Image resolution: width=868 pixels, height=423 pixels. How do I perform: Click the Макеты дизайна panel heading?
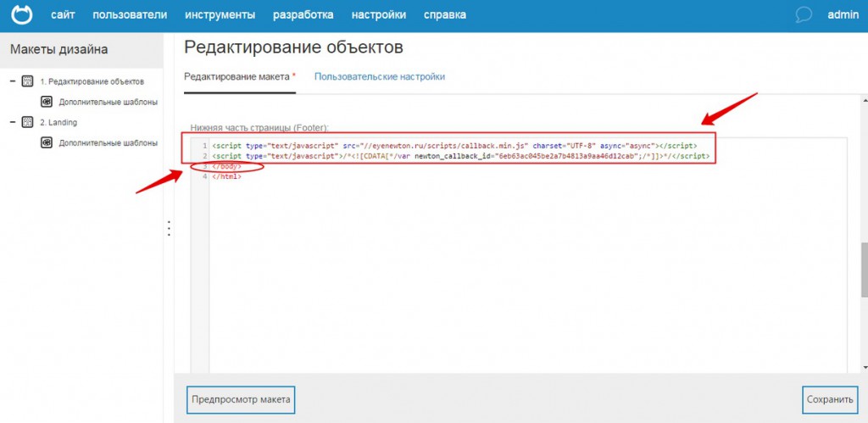pyautogui.click(x=58, y=50)
